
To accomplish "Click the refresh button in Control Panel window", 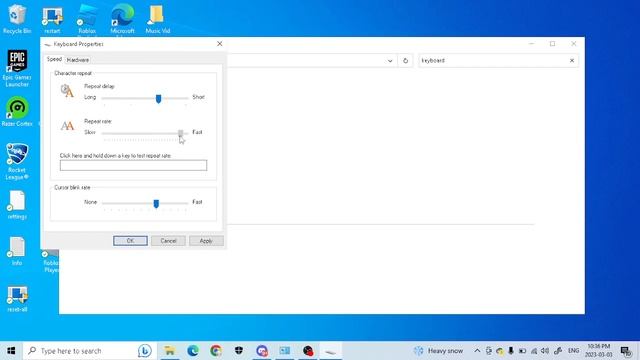I will 405,60.
